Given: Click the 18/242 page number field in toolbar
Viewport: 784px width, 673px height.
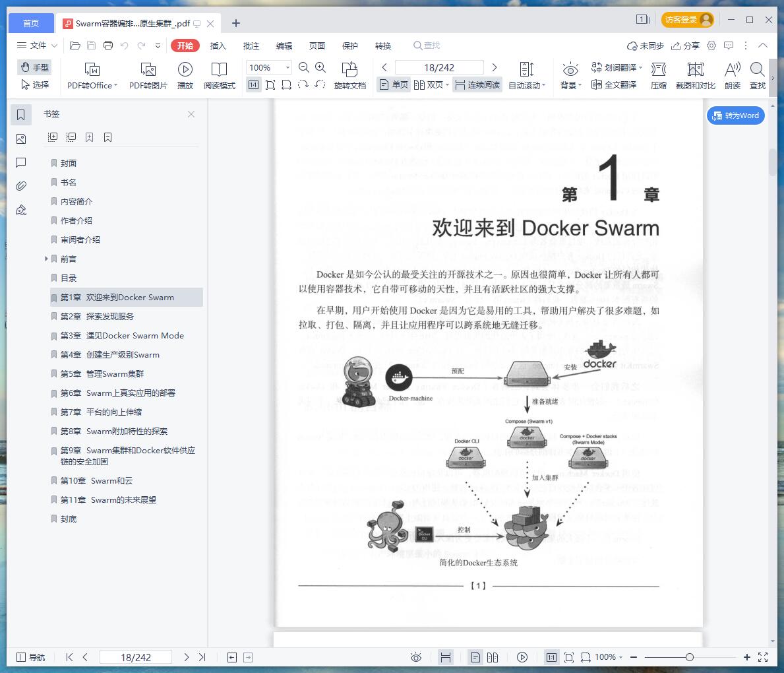Looking at the screenshot, I should [x=439, y=67].
